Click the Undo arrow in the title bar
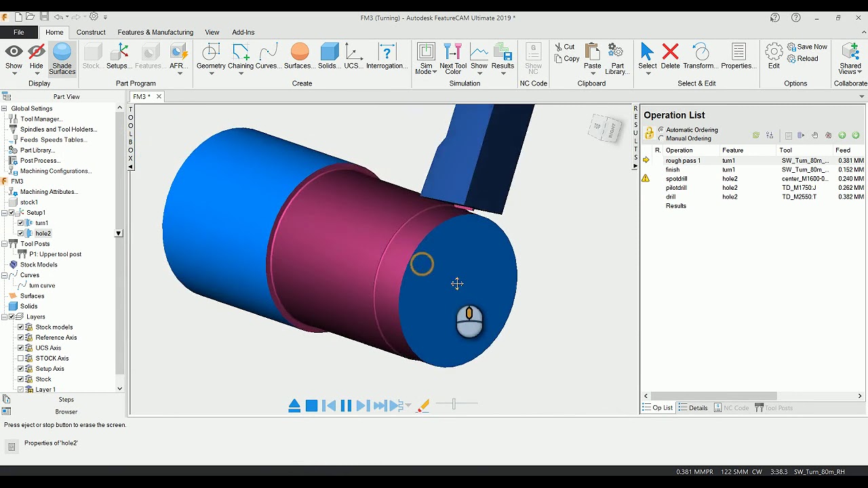868x488 pixels. pos(58,17)
